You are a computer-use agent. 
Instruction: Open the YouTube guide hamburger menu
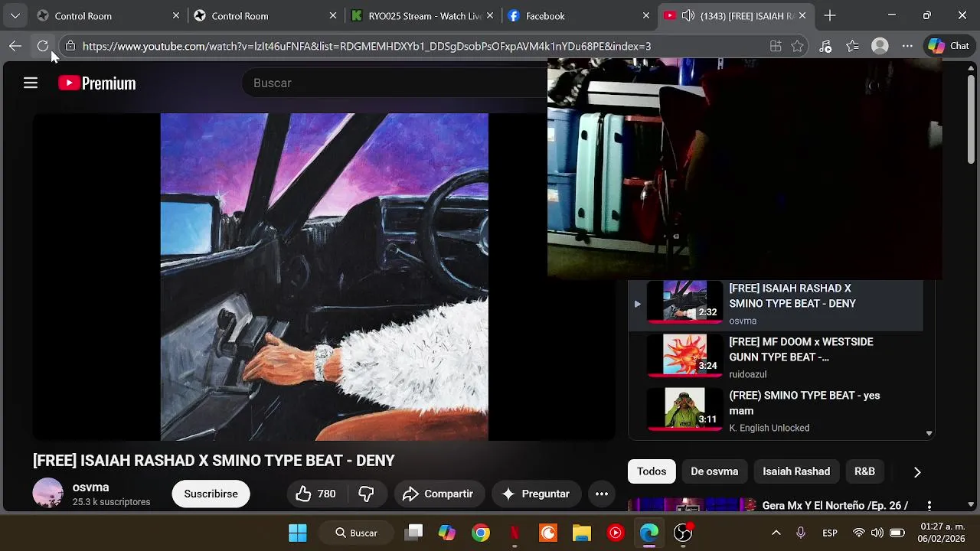pyautogui.click(x=31, y=83)
